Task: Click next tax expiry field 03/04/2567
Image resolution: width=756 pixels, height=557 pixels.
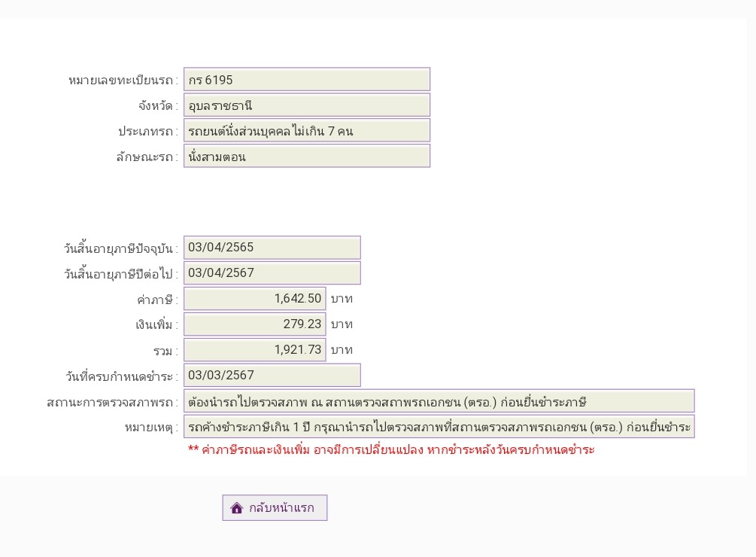Action: pos(272,273)
